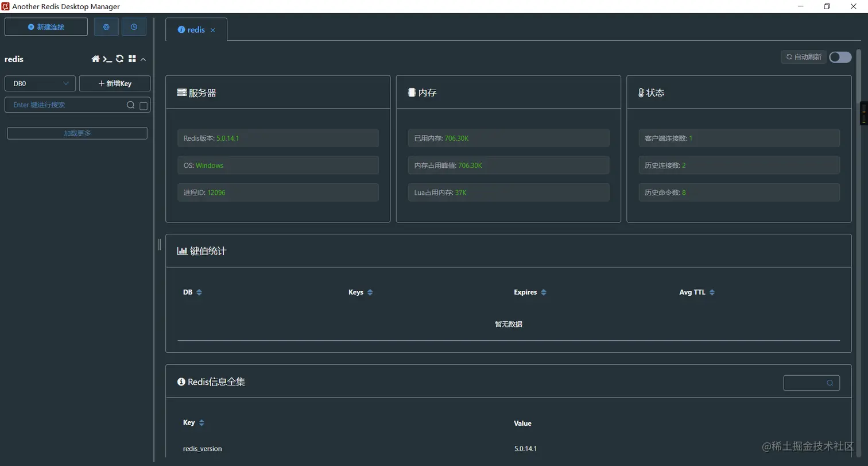Go to redis connection home icon
Image resolution: width=868 pixels, height=466 pixels.
[x=96, y=59]
